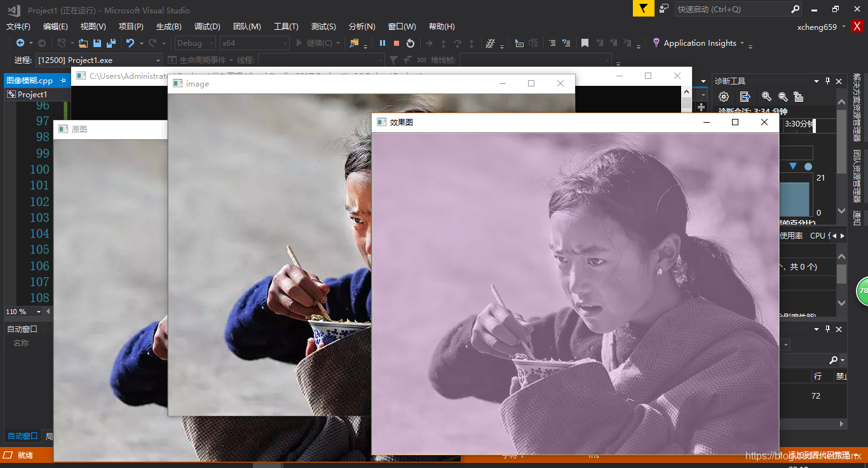Open the 调试(D) menu
The height and width of the screenshot is (468, 868).
point(207,27)
